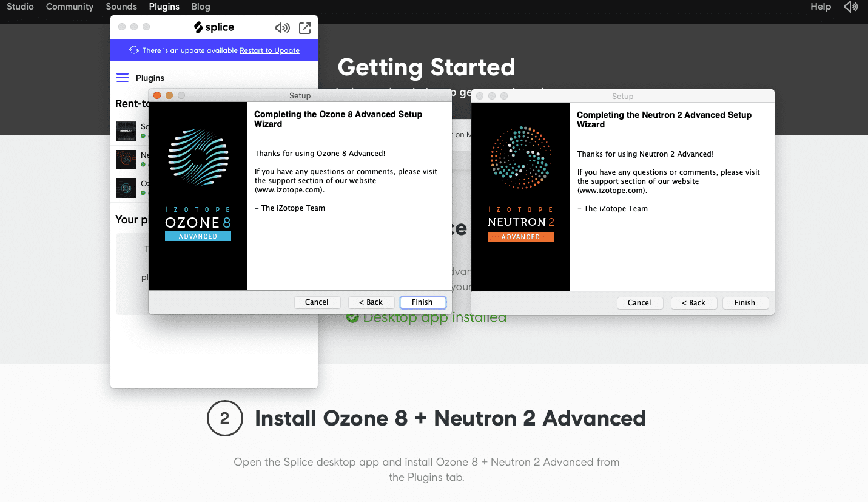868x502 pixels.
Task: Toggle sound icon in Splice app header
Action: pos(282,28)
